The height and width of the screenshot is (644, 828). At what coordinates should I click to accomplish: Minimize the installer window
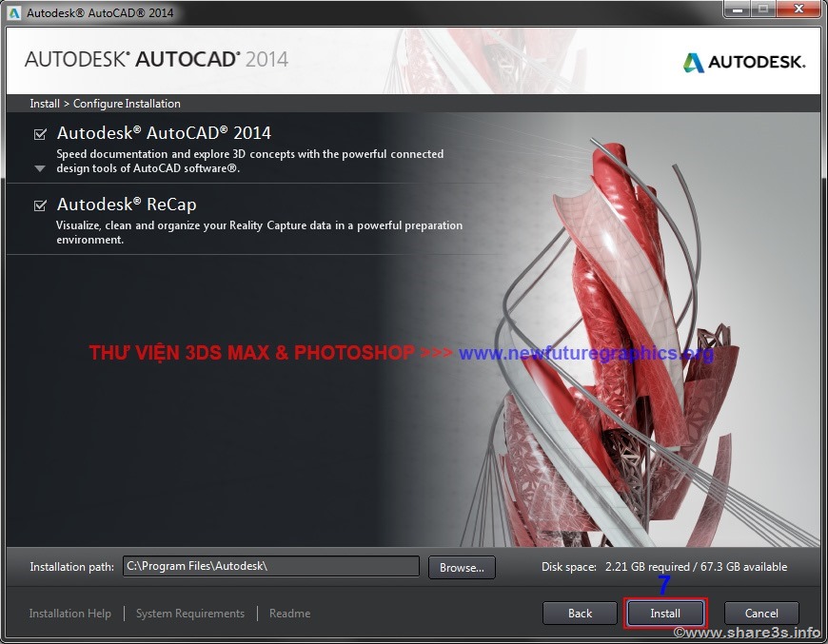(739, 9)
